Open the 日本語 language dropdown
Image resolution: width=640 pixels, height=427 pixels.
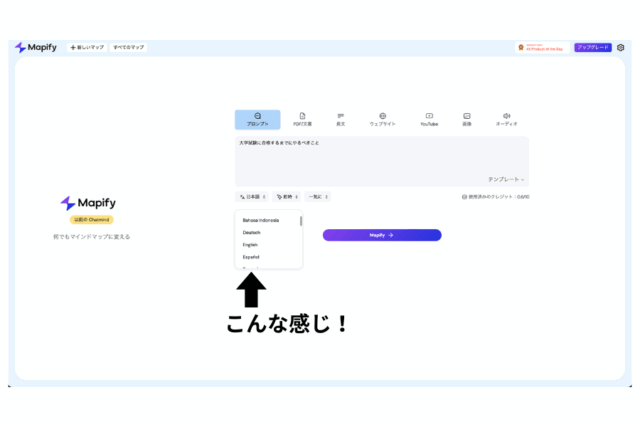[253, 197]
